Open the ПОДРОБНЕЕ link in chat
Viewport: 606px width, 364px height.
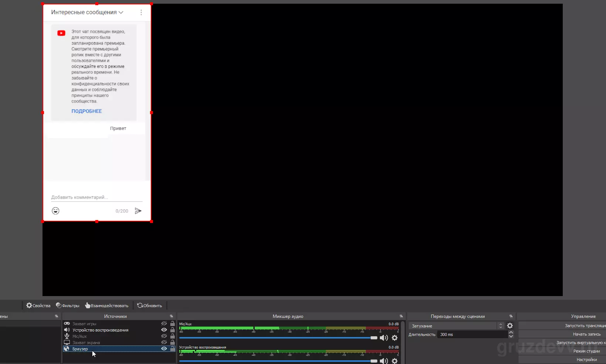tap(86, 111)
